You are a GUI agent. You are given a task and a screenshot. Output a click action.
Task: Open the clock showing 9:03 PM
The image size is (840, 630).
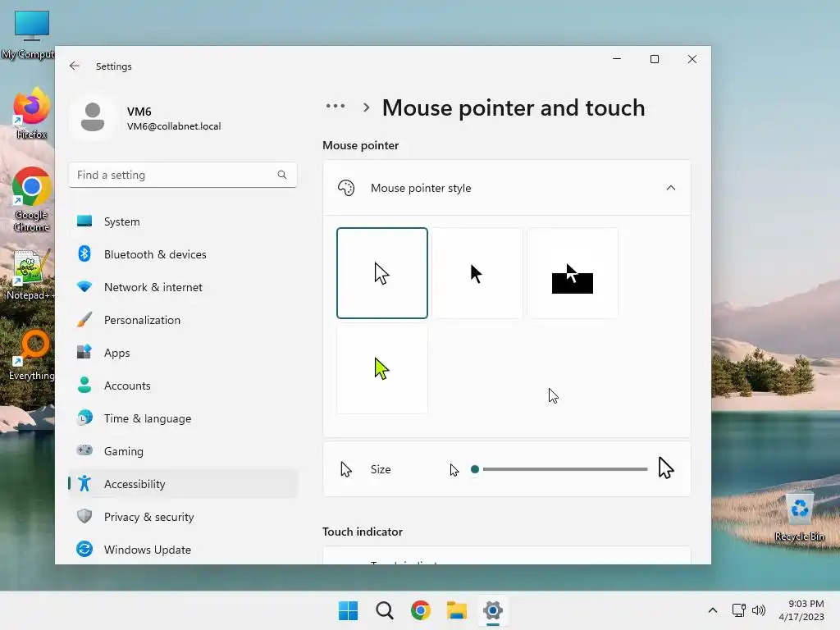tap(801, 610)
